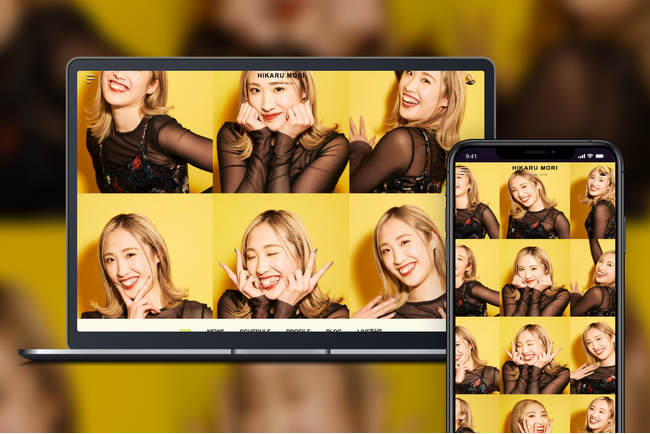
Task: Click the round profile avatar on laptop screen
Action: [470, 79]
